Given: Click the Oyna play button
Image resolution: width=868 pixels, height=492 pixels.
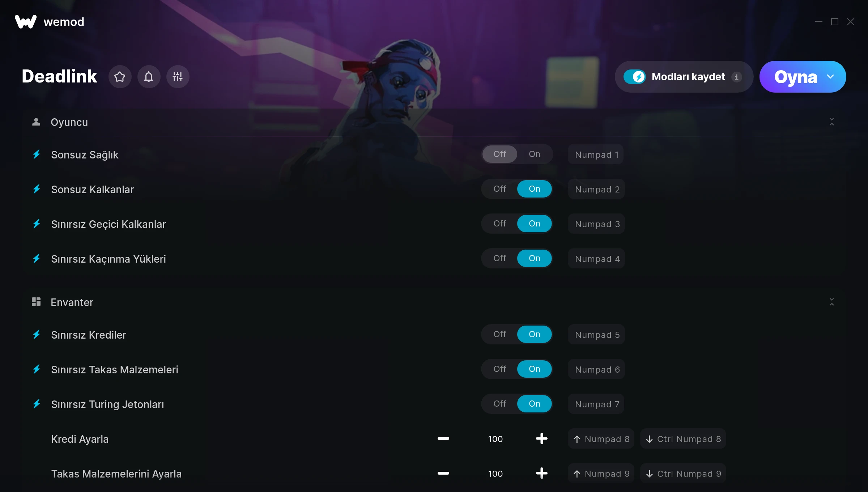Looking at the screenshot, I should (796, 77).
